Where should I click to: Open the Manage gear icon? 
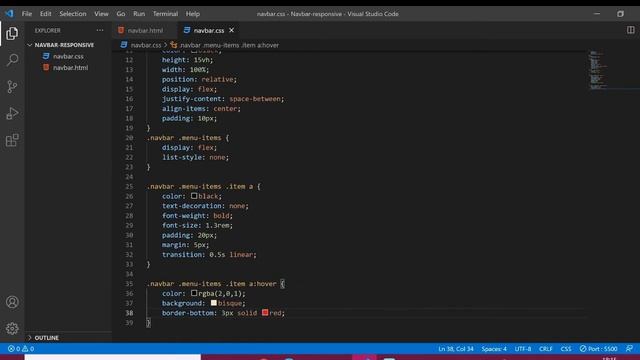12,329
